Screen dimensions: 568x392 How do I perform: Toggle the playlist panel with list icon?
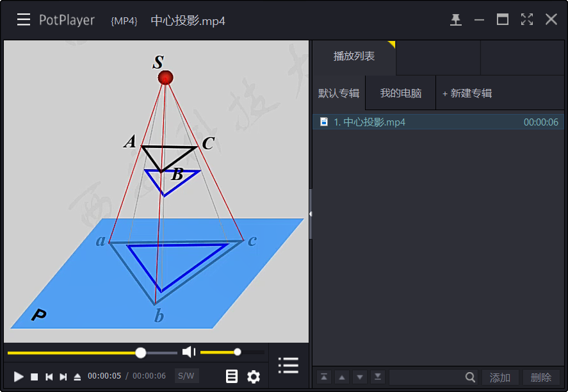click(x=288, y=365)
